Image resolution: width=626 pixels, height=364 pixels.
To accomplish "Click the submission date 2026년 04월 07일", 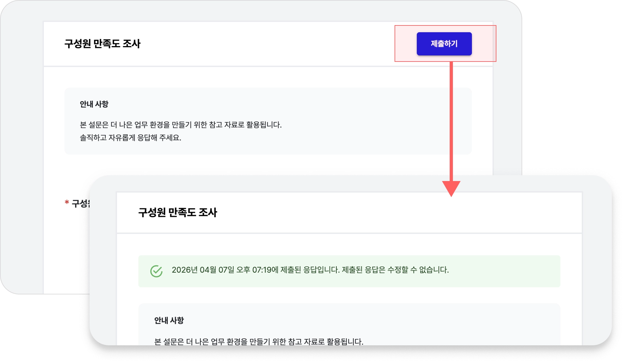I will [203, 270].
